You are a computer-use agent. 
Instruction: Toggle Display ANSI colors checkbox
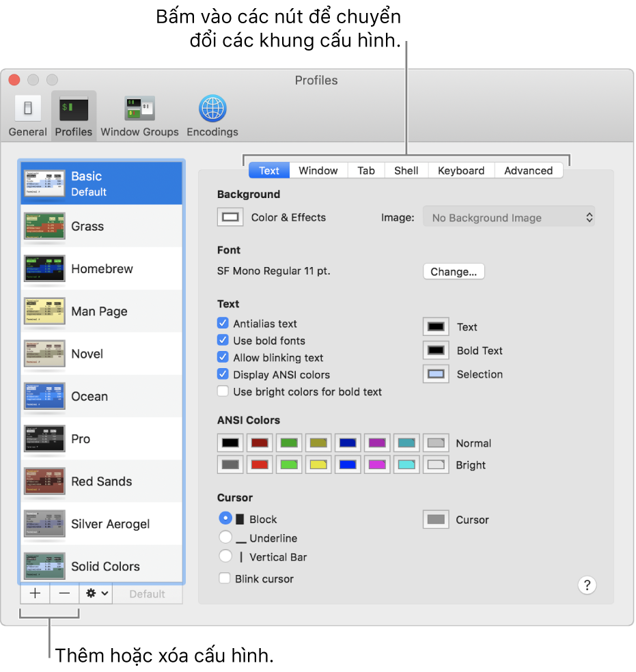coord(223,374)
